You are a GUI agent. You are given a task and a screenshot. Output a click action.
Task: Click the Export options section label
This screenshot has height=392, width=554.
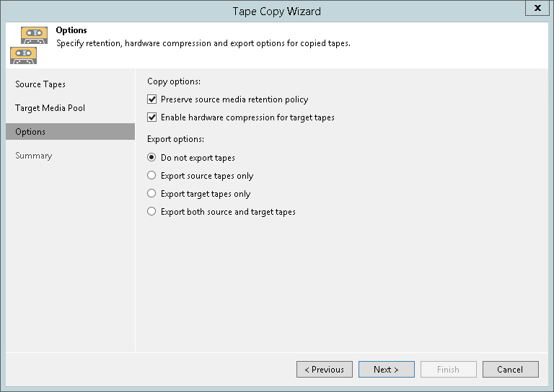coord(176,139)
